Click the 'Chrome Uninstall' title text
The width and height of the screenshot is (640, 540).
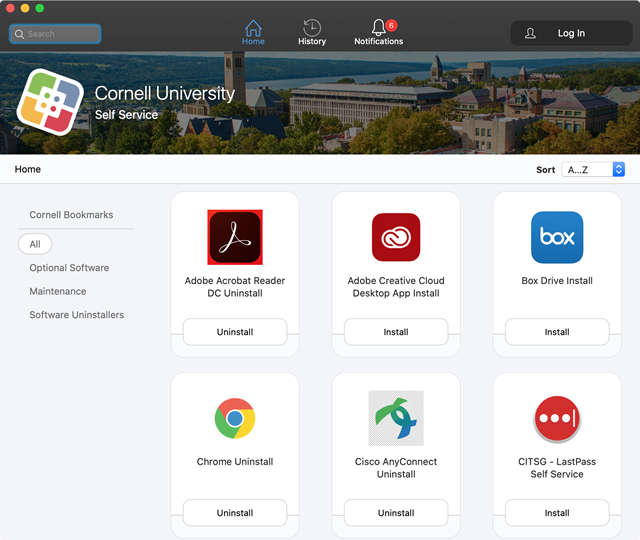coord(235,462)
